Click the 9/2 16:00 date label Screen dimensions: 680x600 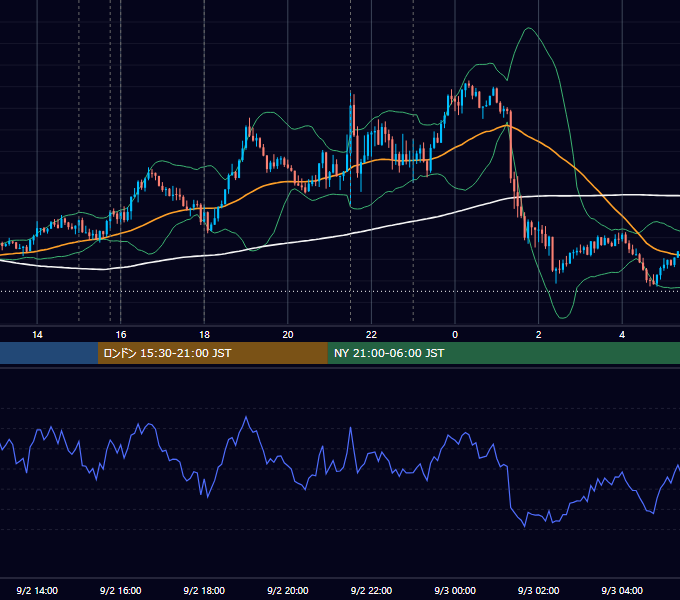(121, 591)
